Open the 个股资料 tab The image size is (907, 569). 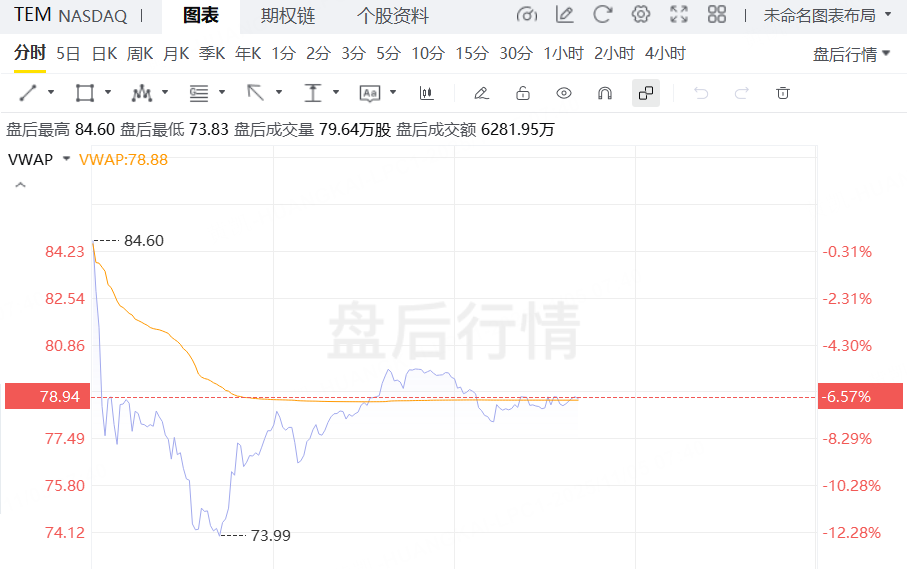pyautogui.click(x=393, y=16)
